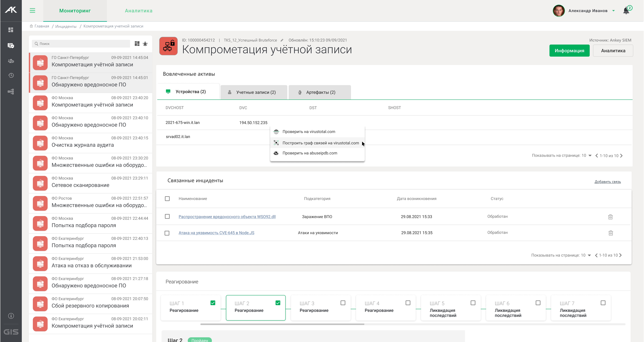Click the dashboard grid icon in sidebar
Image resolution: width=644 pixels, height=342 pixels.
click(x=11, y=30)
